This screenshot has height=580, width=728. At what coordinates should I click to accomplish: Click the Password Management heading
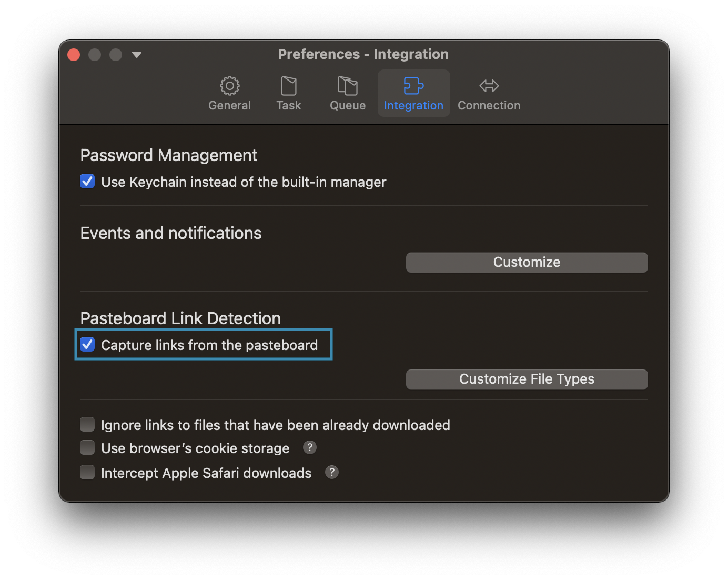(x=169, y=155)
